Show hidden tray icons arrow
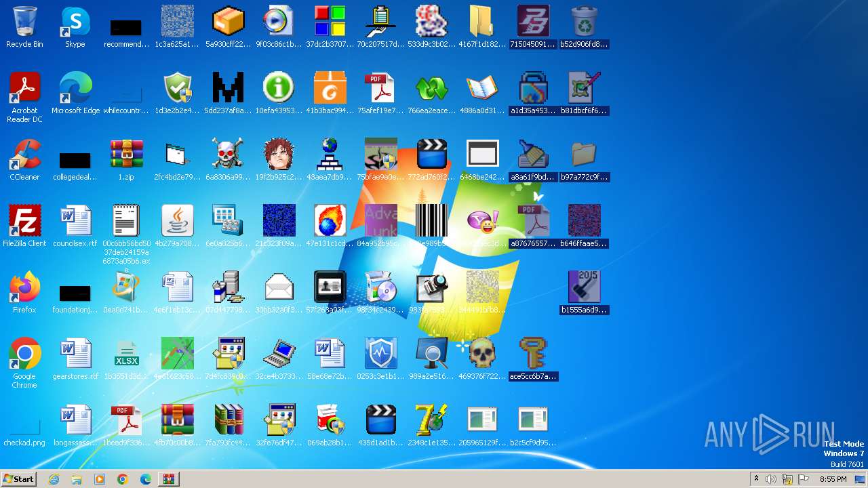 [756, 479]
